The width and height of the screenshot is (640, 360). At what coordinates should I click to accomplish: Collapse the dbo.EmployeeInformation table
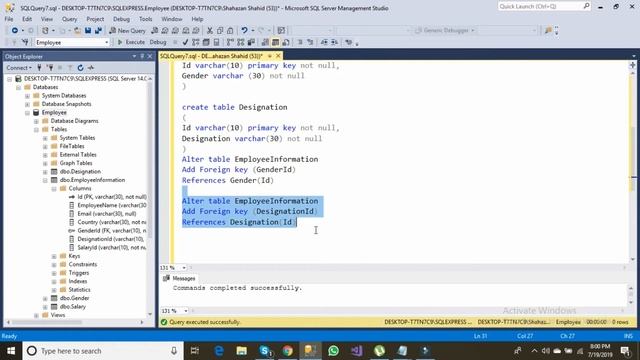45,180
